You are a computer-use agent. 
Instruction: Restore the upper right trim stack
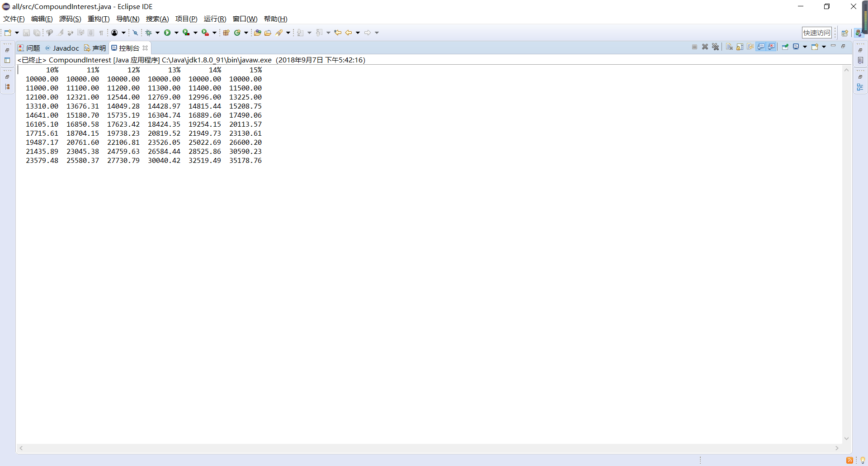click(860, 50)
